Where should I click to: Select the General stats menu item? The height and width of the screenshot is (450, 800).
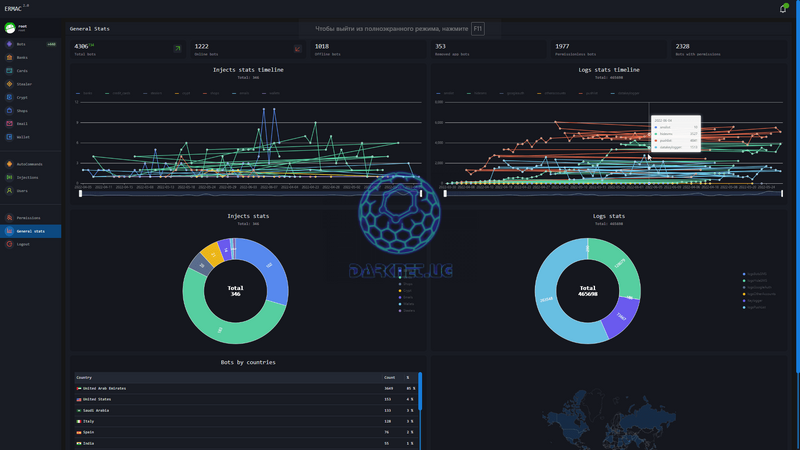[x=31, y=231]
